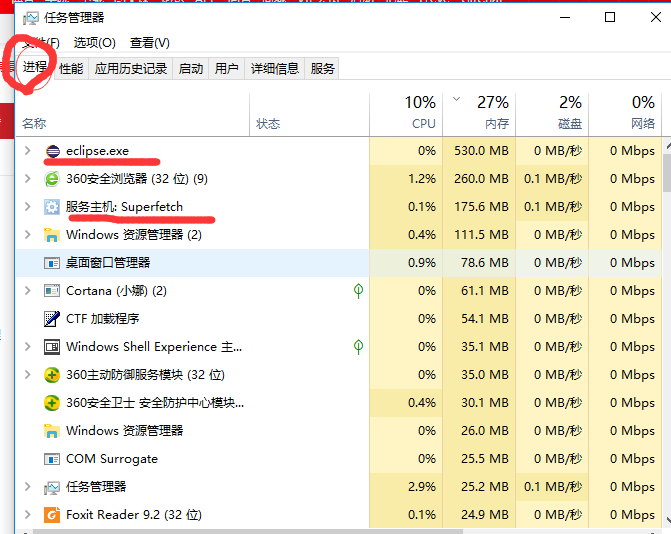Switch to the 服务 tab

click(x=322, y=68)
